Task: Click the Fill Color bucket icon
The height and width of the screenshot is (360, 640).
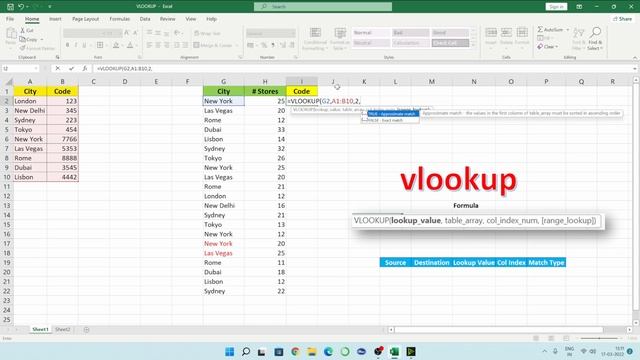Action: (x=116, y=45)
